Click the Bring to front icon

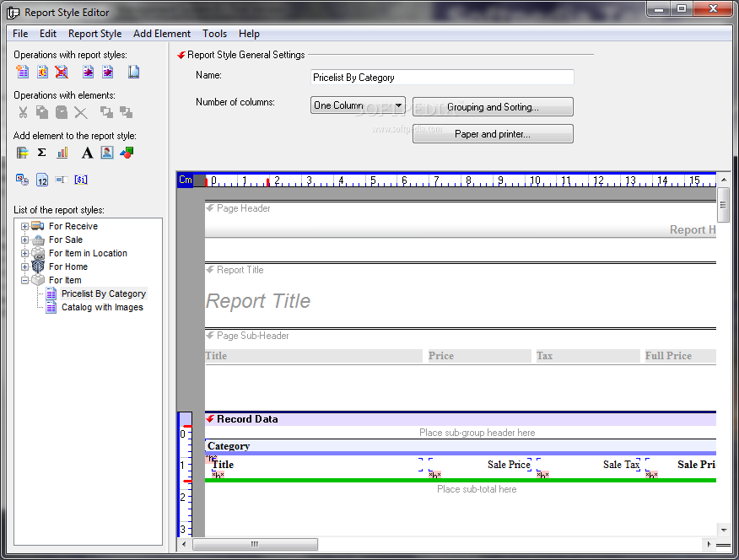(x=106, y=112)
